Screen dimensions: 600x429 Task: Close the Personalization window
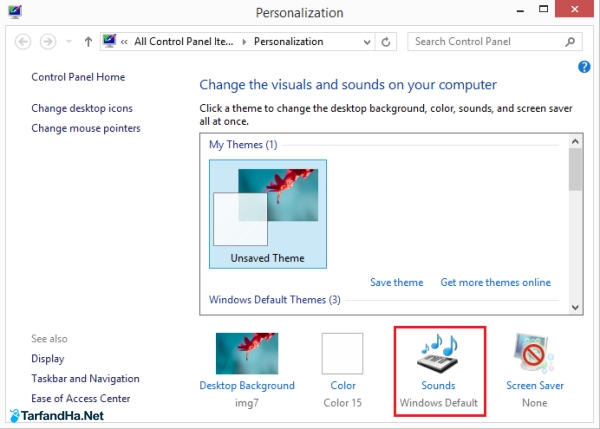[574, 9]
